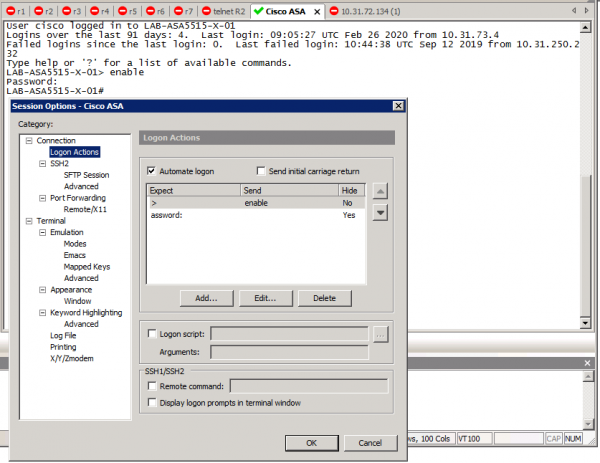Click the move-up arrow beside the logon list

click(x=379, y=190)
